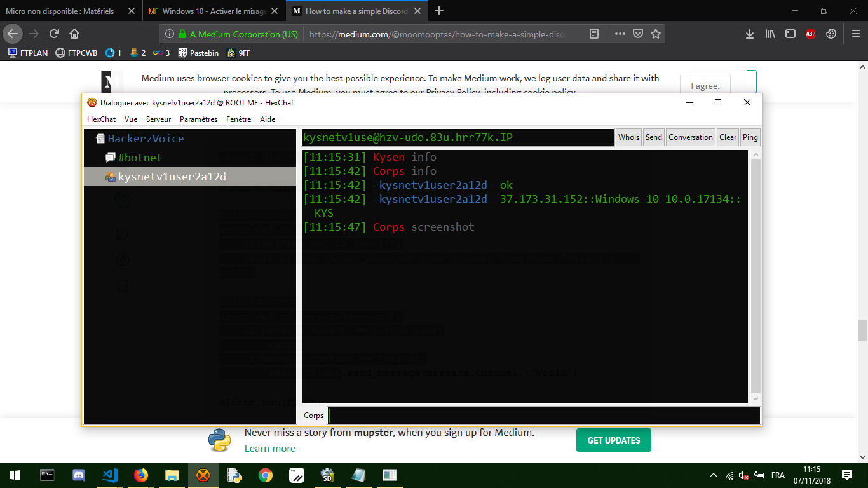
Task: Open Firefox from taskbar
Action: click(141, 475)
